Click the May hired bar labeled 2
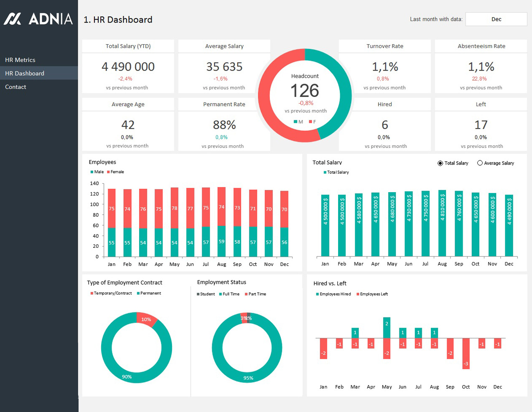 [387, 328]
